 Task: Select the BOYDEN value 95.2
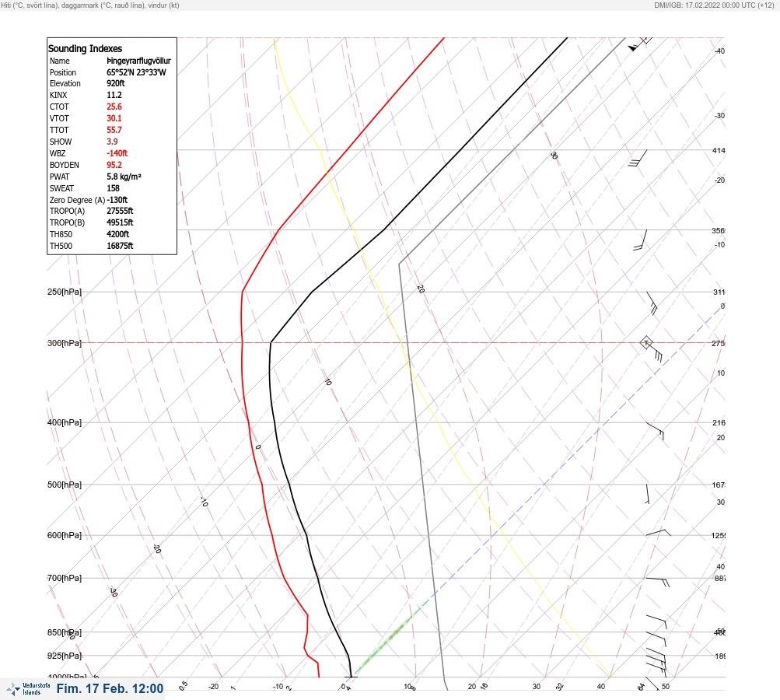pos(114,165)
